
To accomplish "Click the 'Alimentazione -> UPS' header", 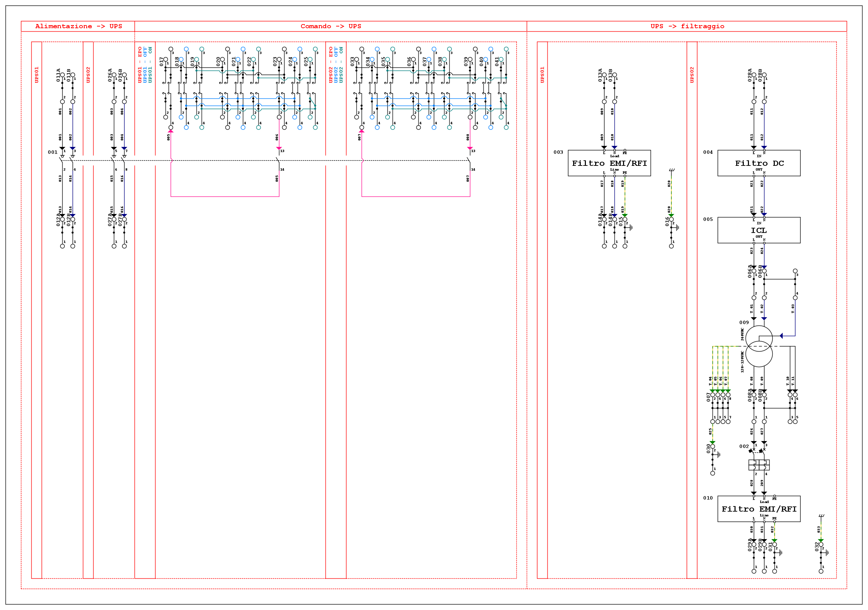I will click(78, 26).
